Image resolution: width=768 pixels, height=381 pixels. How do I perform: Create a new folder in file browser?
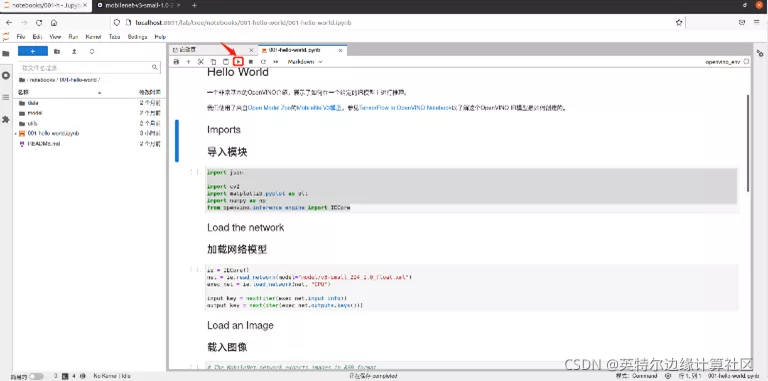click(x=57, y=51)
